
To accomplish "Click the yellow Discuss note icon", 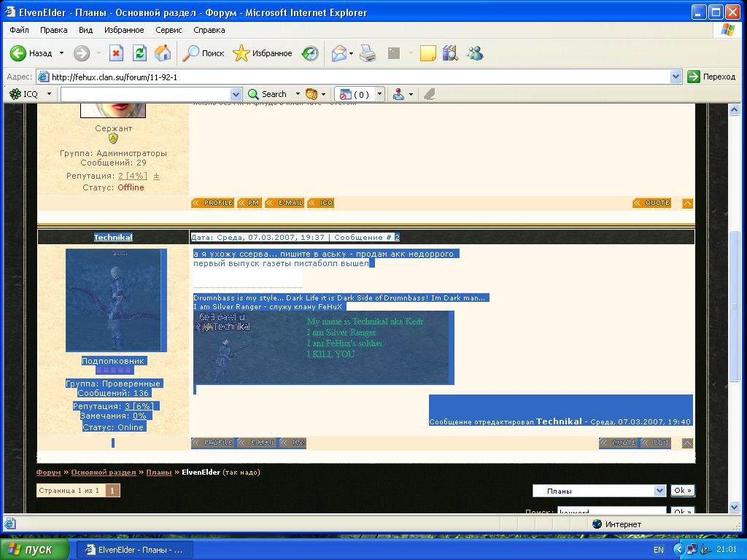I will [x=427, y=53].
